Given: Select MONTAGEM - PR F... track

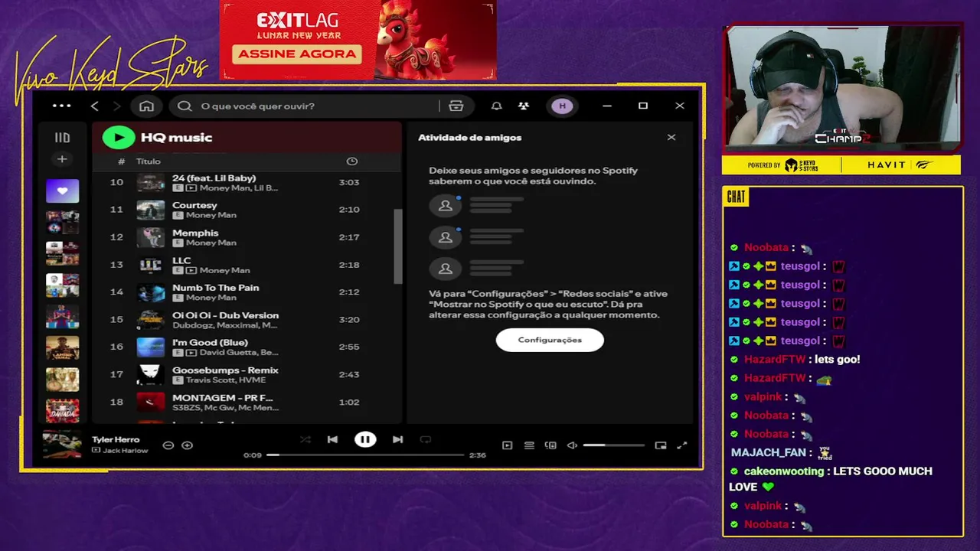Looking at the screenshot, I should 247,402.
